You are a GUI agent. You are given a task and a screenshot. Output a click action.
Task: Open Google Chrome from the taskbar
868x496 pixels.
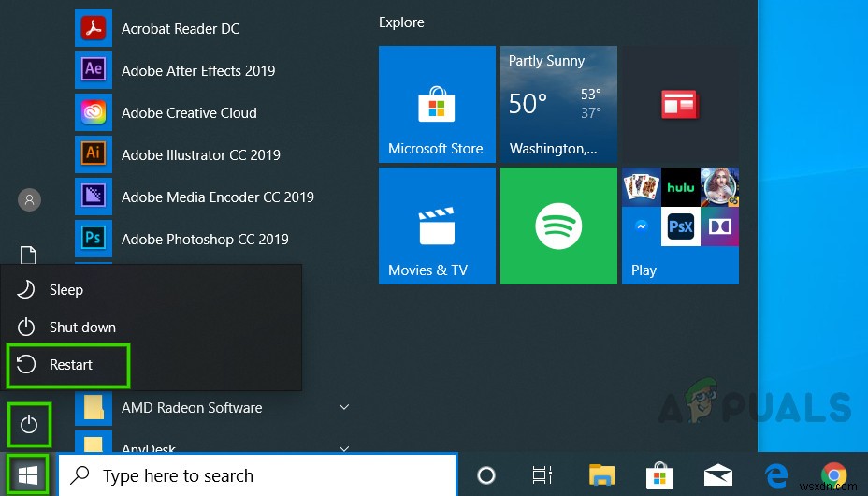coord(834,475)
